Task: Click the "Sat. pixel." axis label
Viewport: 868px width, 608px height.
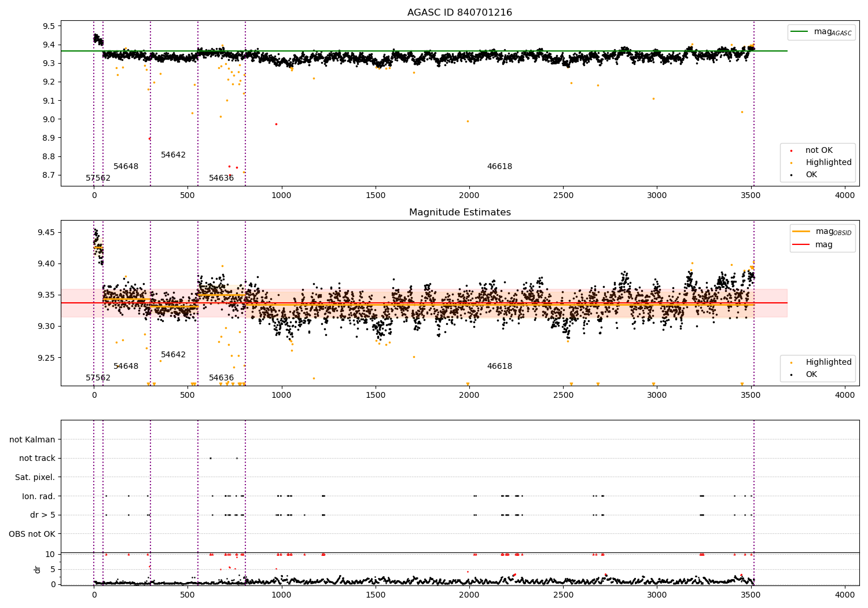Action: pyautogui.click(x=35, y=477)
